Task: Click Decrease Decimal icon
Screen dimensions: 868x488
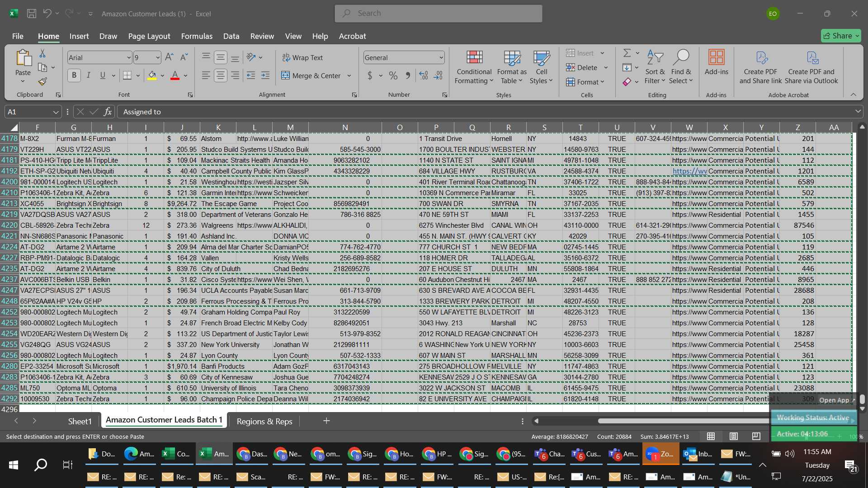Action: (x=438, y=75)
